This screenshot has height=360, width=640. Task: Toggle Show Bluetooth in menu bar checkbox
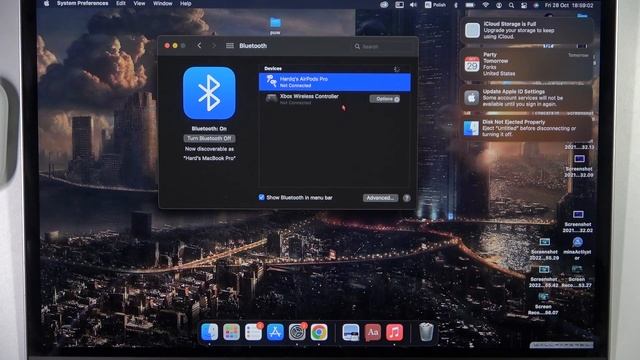click(x=262, y=197)
